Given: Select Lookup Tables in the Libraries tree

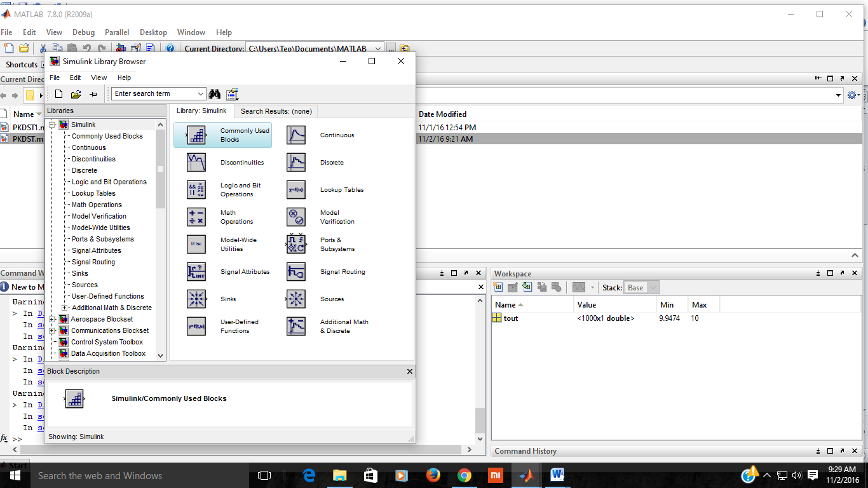Looking at the screenshot, I should click(93, 193).
